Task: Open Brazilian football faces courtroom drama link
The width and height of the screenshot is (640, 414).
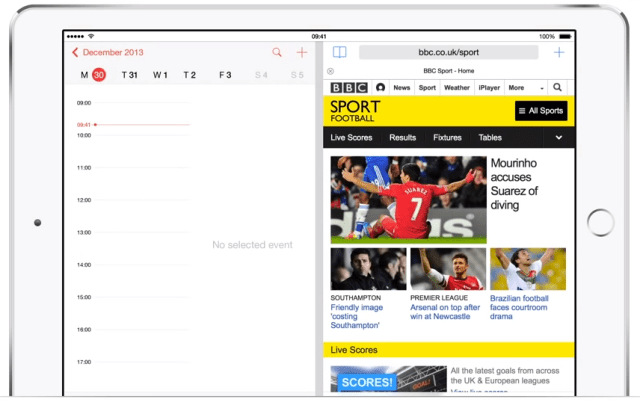Action: (x=519, y=307)
